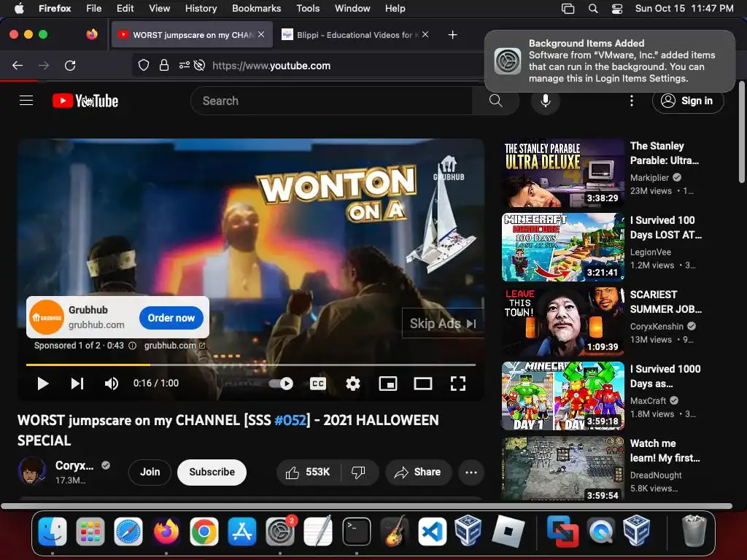Subscribe to the CoryxKenshin channel
Image resolution: width=747 pixels, height=560 pixels.
click(x=212, y=472)
